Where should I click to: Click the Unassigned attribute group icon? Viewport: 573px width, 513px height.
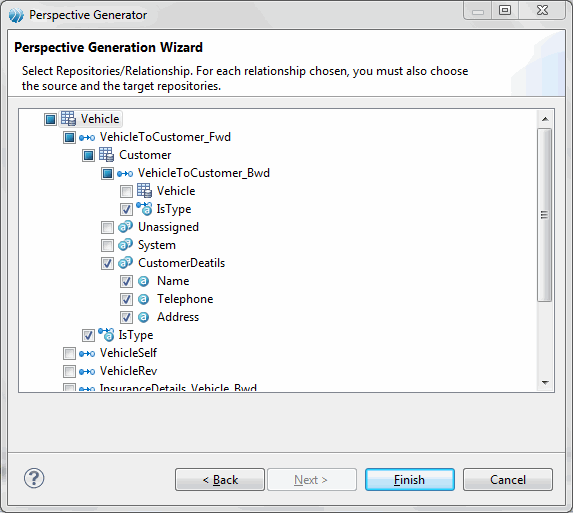pyautogui.click(x=125, y=227)
